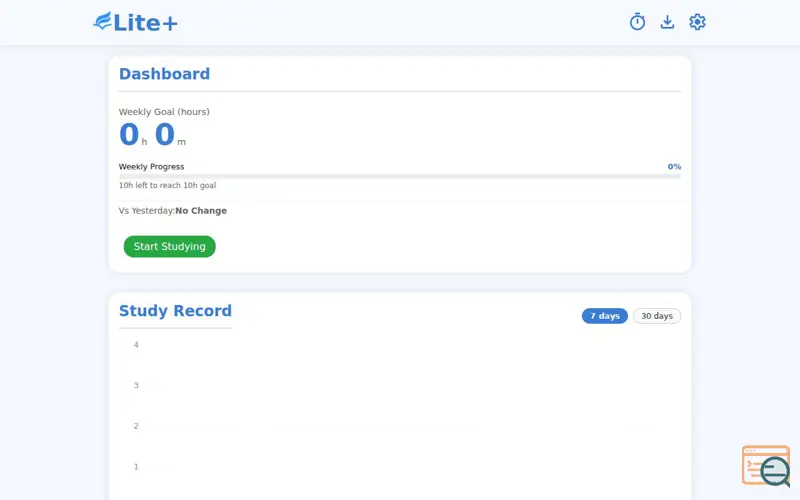The height and width of the screenshot is (500, 800).
Task: Click the 'No Change' value
Action: point(201,211)
